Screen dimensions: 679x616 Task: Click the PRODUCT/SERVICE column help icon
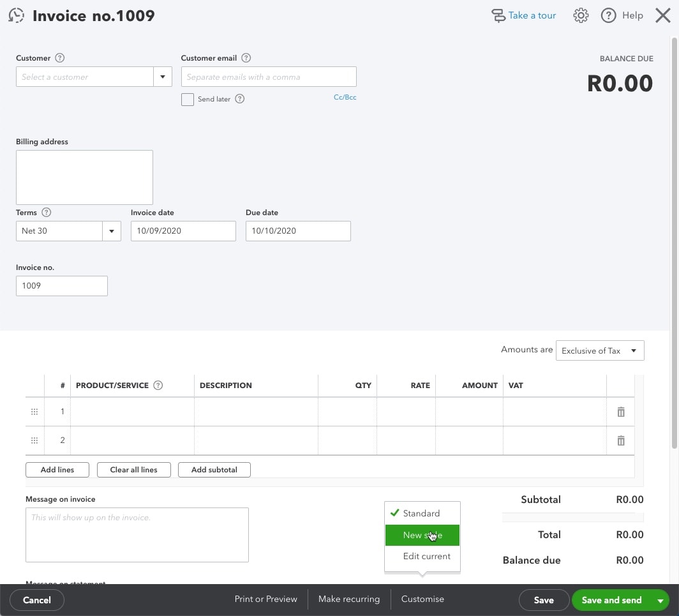[x=158, y=385]
